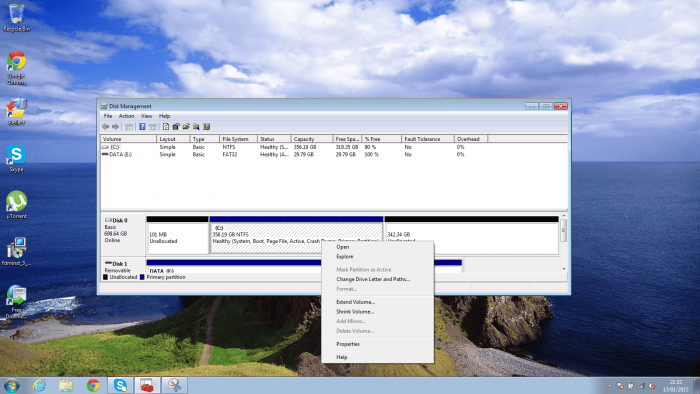Click the disk pane vertical scrollbar down arrow
Screen dimensions: 700x394
pyautogui.click(x=564, y=269)
